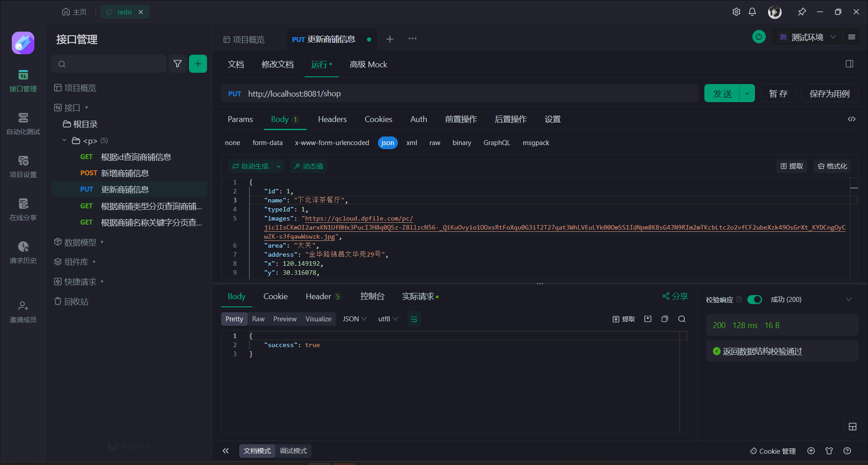Click the green sync status icon
868x465 pixels.
[x=759, y=37]
